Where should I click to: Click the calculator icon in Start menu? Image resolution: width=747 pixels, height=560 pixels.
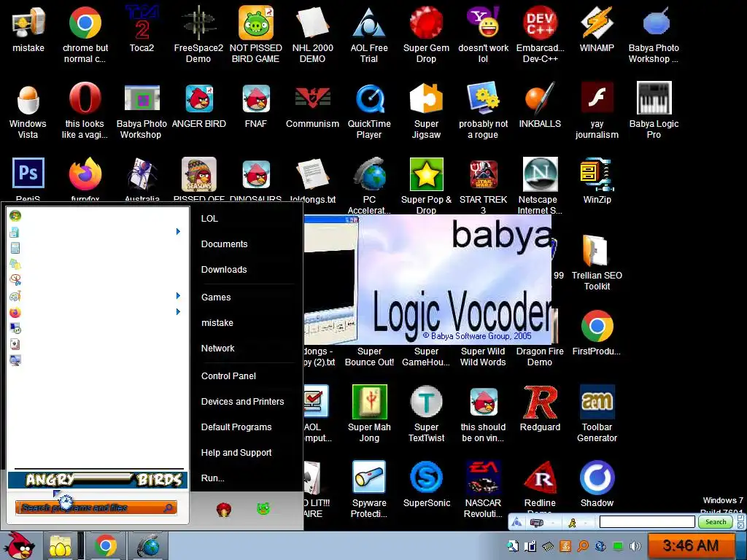pos(15,248)
